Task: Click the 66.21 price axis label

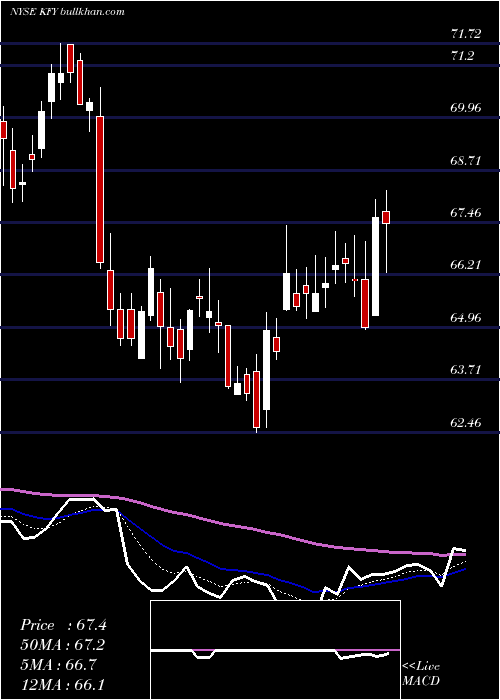Action: pyautogui.click(x=466, y=265)
